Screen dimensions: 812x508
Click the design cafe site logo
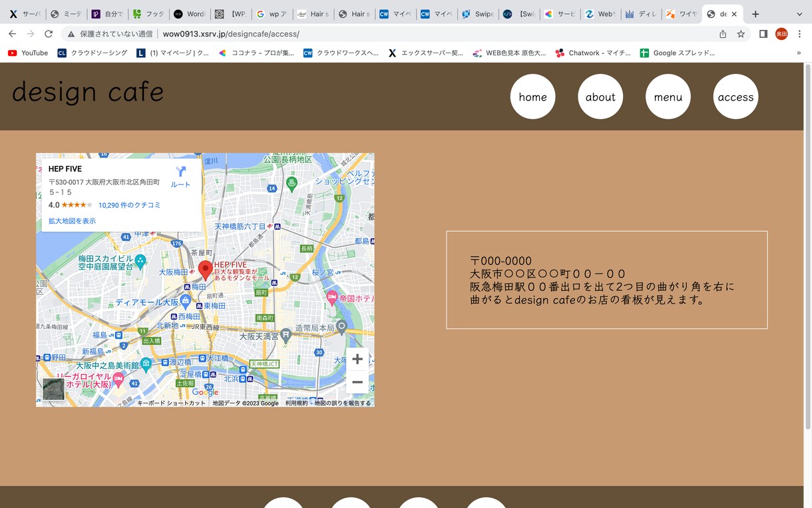(88, 92)
